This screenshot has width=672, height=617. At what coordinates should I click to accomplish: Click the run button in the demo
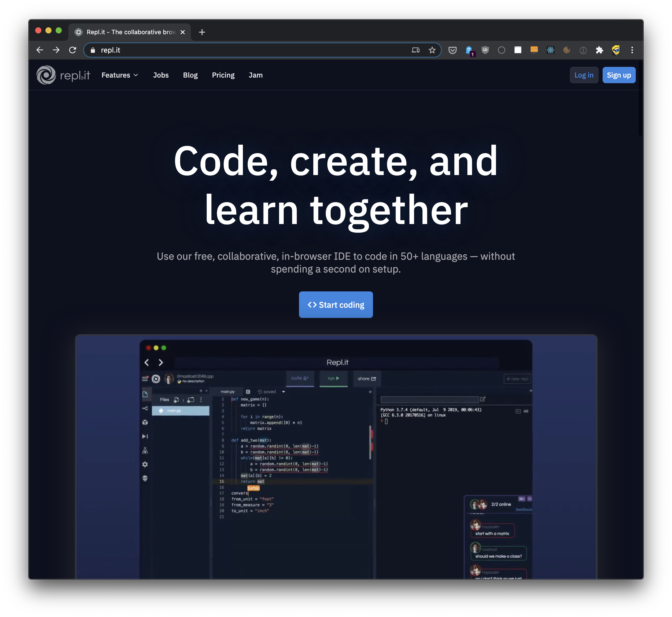pyautogui.click(x=333, y=378)
